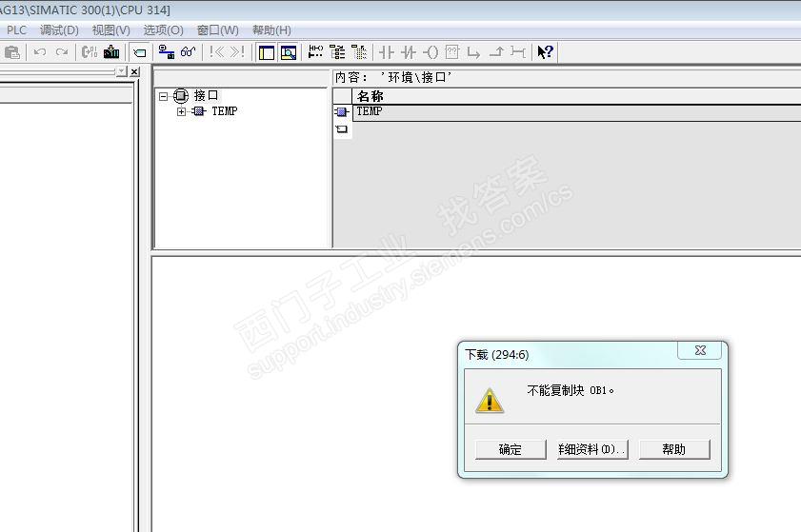Click the close branch icon
Image resolution: width=801 pixels, height=532 pixels.
(496, 52)
